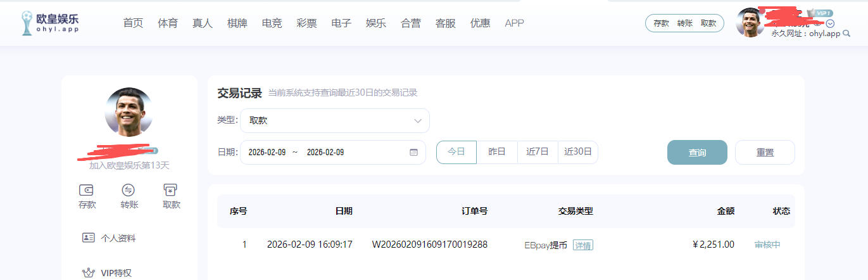Open 优惠 in the top navigation

tap(480, 23)
